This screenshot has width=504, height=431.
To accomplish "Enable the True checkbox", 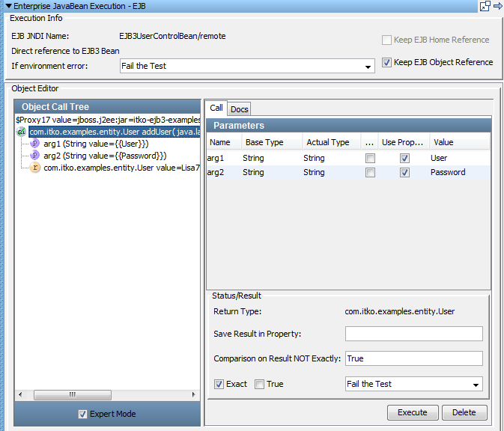I will tap(259, 384).
